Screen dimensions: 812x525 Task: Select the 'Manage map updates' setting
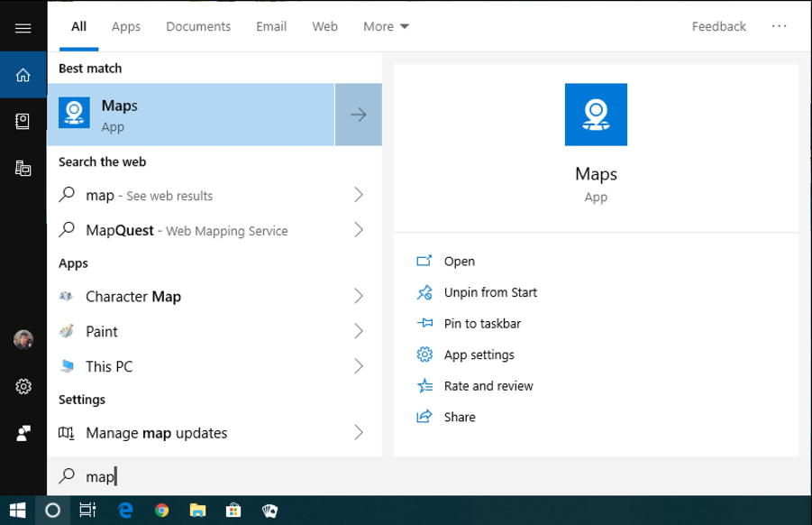[x=214, y=432]
